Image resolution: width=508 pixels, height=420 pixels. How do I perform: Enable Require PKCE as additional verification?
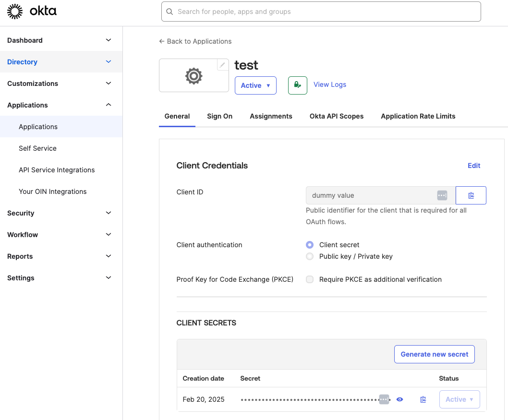click(310, 279)
